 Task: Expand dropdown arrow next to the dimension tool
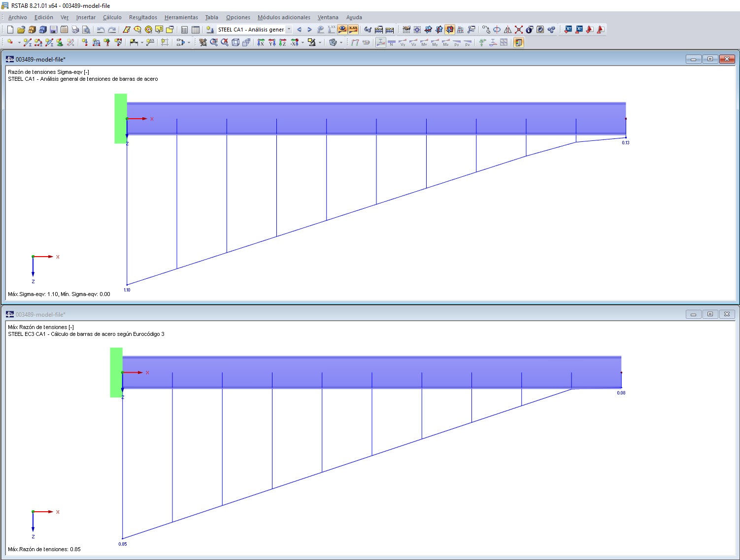coord(142,42)
